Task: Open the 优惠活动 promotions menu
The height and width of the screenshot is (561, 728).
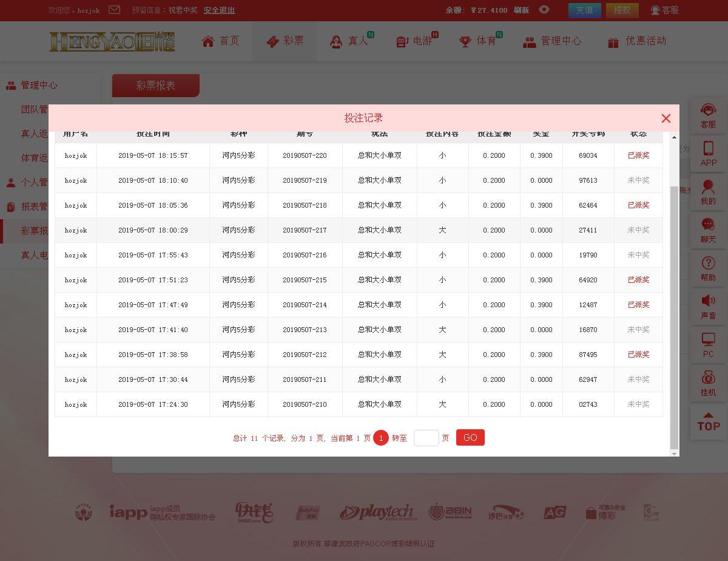Action: [636, 41]
